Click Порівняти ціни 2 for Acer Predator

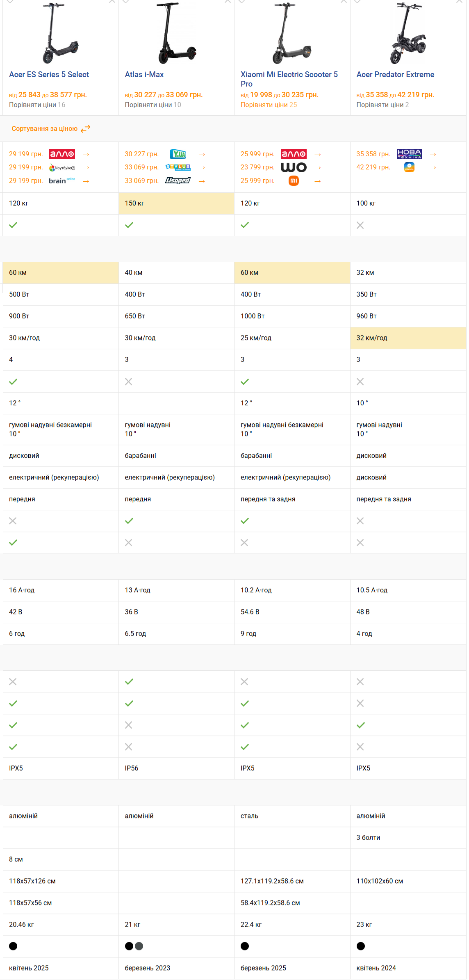[382, 105]
